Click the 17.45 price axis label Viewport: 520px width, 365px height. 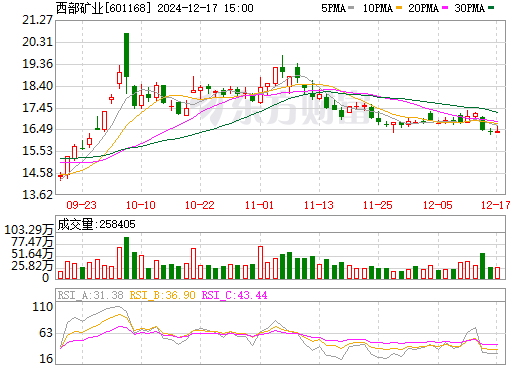click(x=37, y=108)
